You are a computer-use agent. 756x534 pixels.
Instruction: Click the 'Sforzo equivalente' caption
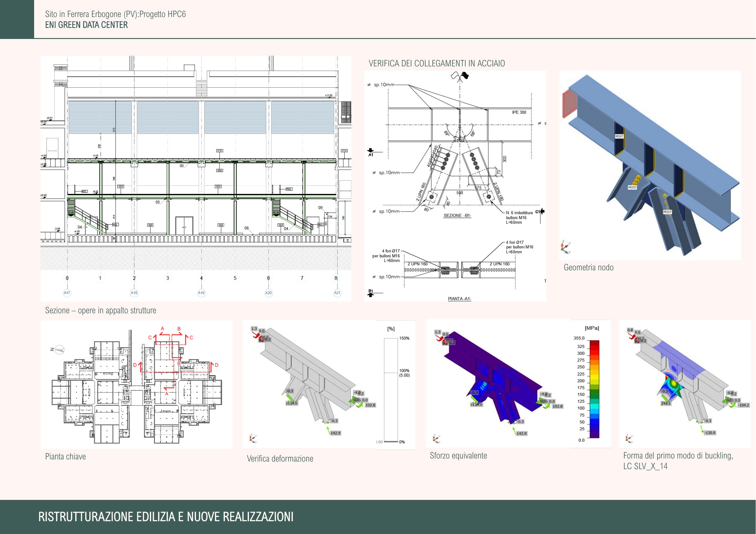458,455
